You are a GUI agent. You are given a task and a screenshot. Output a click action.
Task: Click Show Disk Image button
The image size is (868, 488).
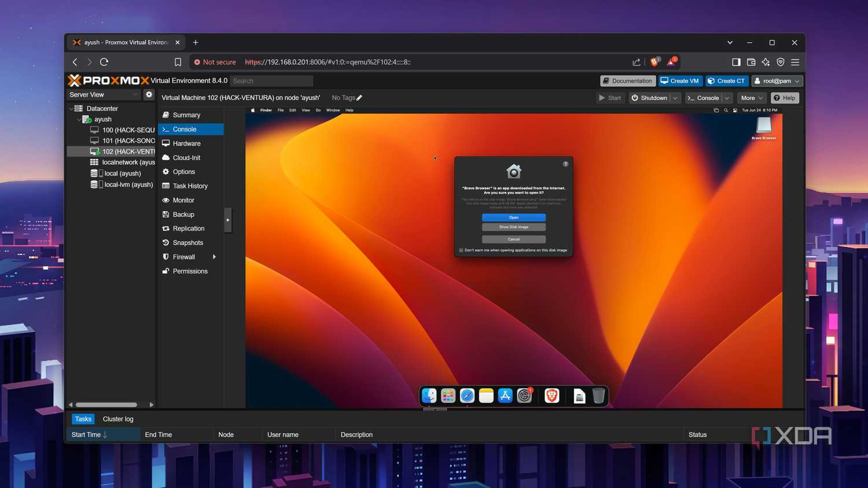point(514,227)
